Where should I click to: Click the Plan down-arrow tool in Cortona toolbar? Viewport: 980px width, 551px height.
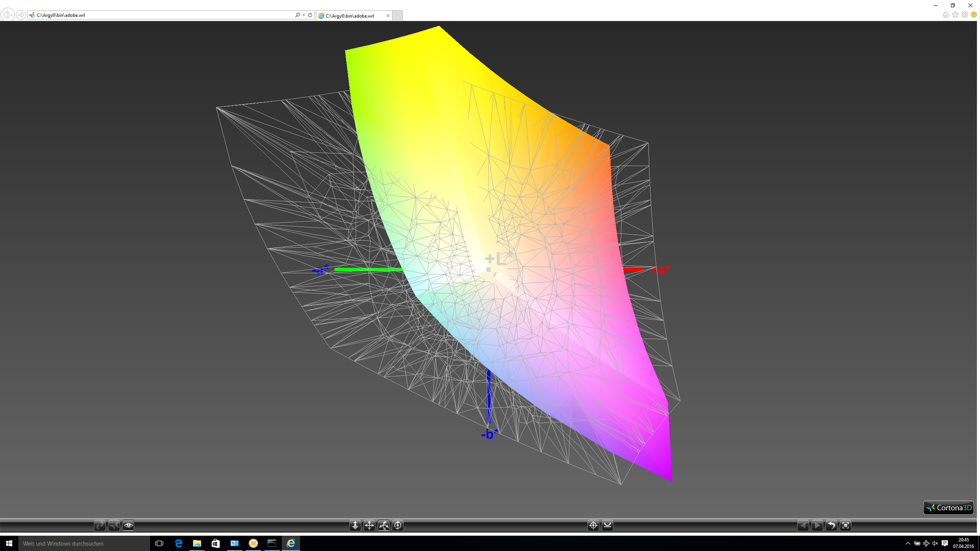tap(355, 525)
